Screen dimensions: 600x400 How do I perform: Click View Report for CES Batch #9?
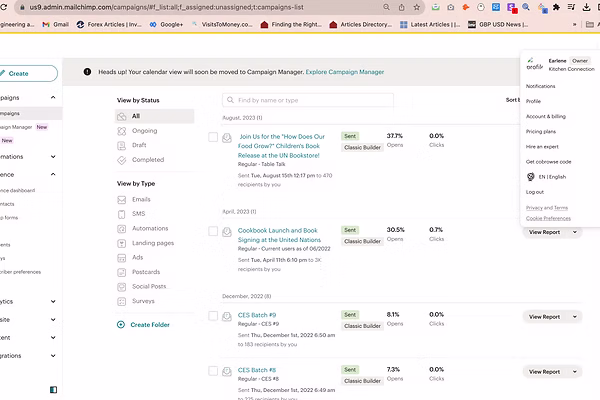click(544, 317)
